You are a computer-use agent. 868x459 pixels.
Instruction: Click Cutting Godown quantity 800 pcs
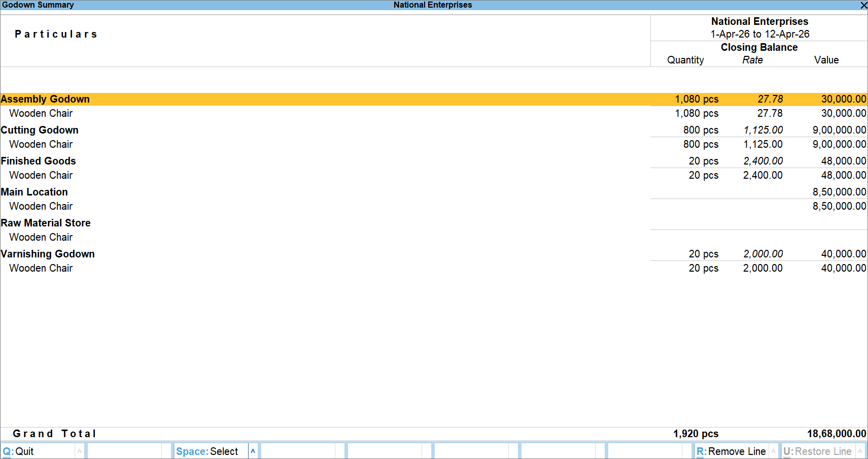click(x=701, y=130)
